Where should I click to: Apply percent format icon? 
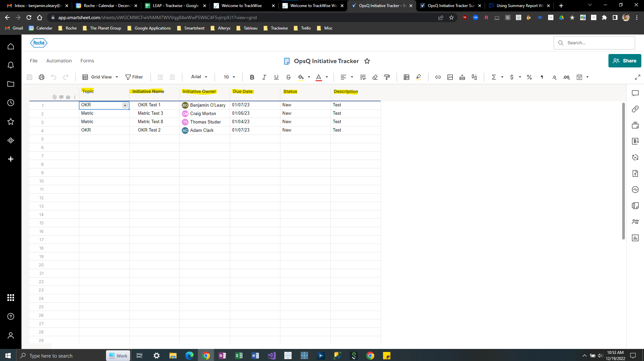coord(529,77)
